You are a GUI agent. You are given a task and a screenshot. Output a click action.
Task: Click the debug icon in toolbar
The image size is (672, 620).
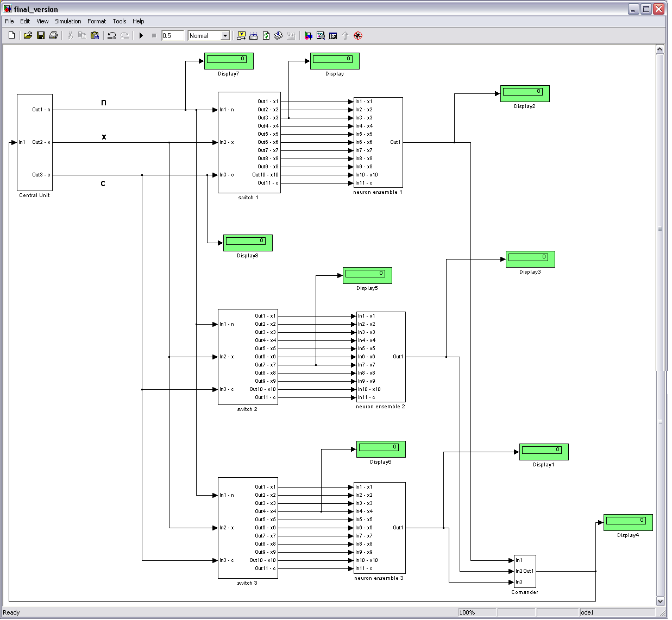(x=357, y=36)
